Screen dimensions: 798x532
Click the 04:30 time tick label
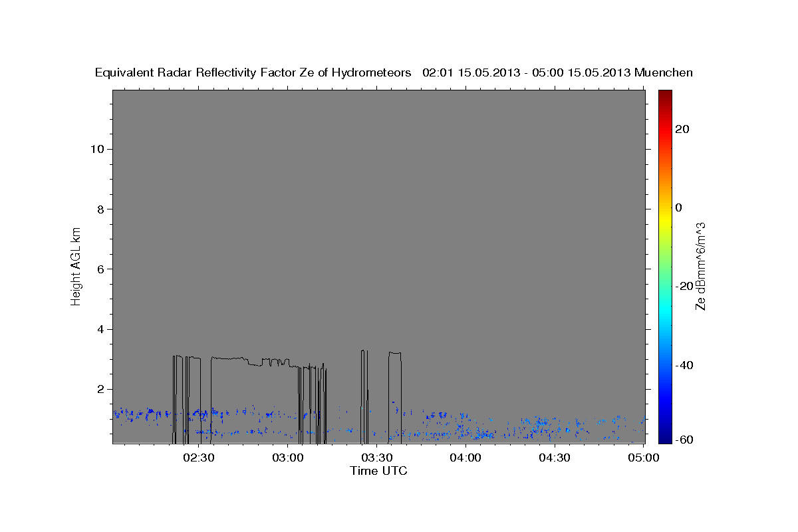[555, 458]
